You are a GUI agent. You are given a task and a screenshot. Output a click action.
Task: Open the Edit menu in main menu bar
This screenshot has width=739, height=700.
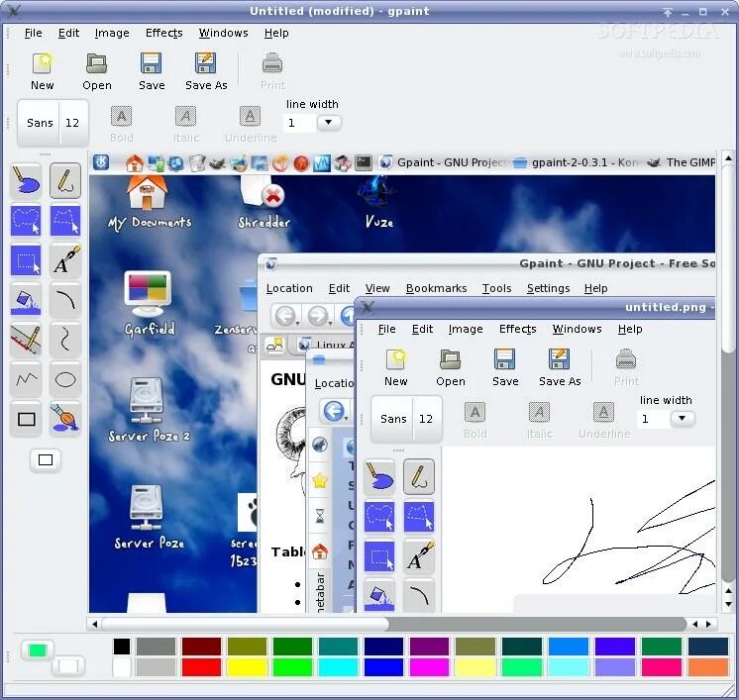(x=68, y=33)
